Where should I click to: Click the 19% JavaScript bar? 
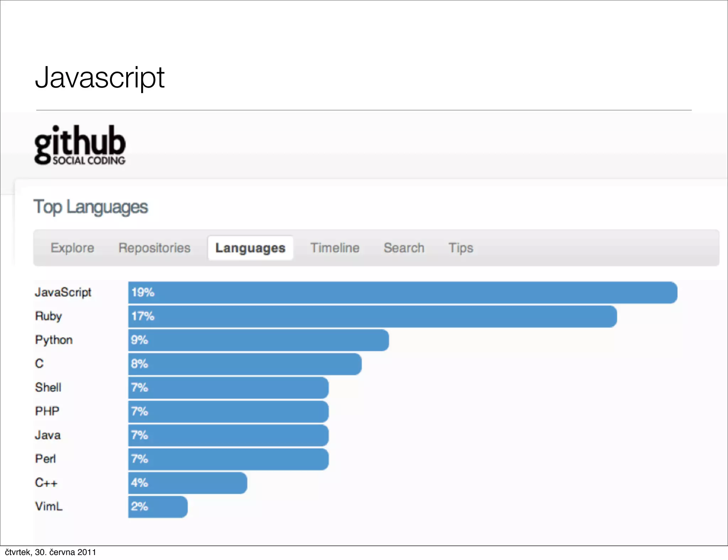[x=403, y=292]
